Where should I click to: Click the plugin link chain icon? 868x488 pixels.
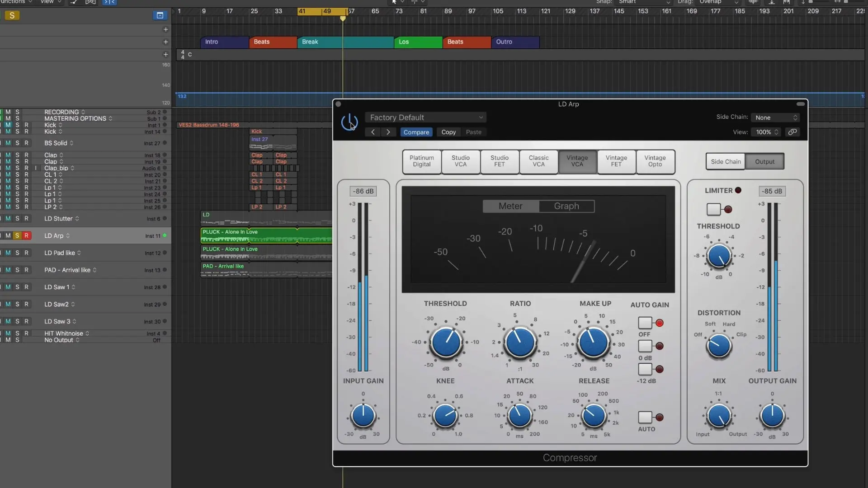(792, 132)
